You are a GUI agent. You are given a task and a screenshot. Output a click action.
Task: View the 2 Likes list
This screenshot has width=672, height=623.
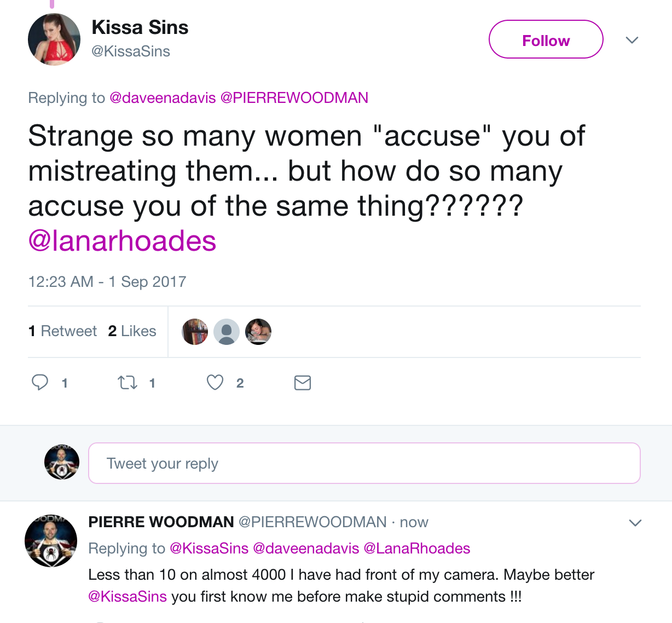(132, 331)
